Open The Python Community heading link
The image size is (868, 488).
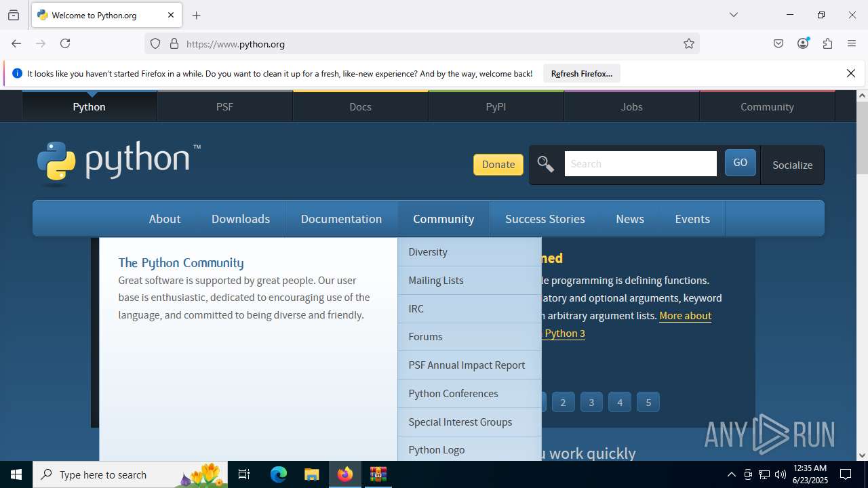tap(181, 262)
